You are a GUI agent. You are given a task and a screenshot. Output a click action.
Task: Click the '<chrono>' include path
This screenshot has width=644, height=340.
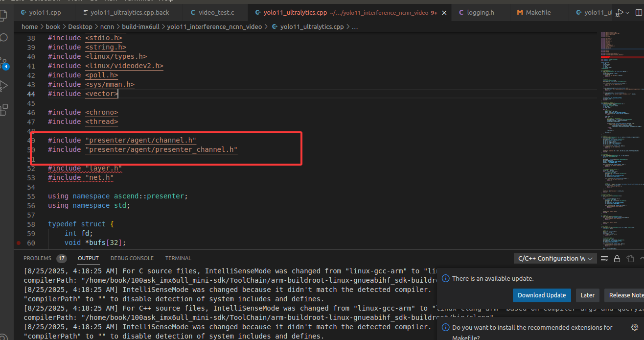pos(101,113)
